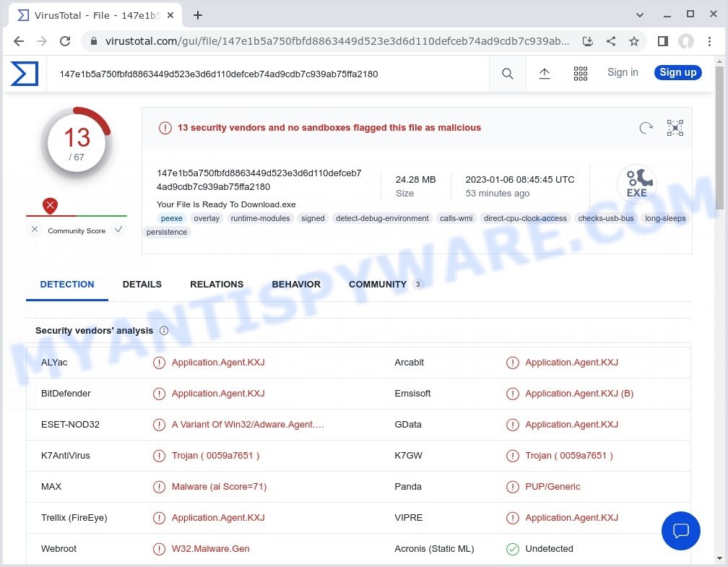Open the browser profile avatar
This screenshot has width=728, height=567.
(686, 41)
